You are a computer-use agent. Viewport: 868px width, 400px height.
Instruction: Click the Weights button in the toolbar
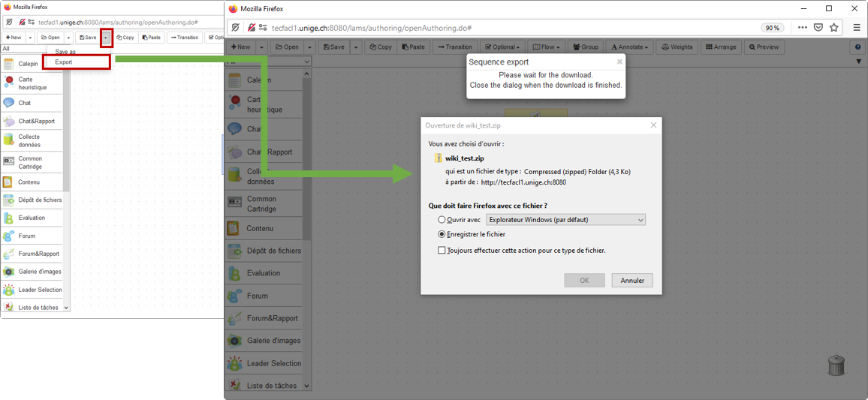pos(677,47)
